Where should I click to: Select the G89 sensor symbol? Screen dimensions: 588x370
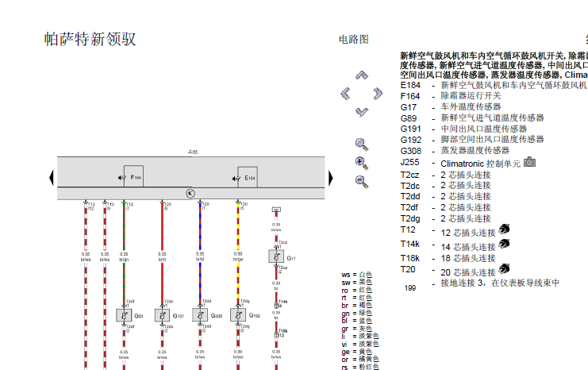click(x=124, y=315)
